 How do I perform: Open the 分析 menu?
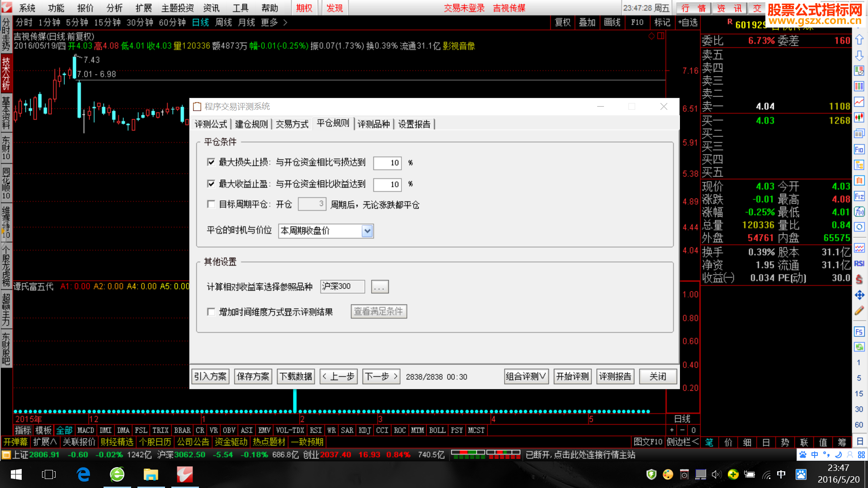pyautogui.click(x=114, y=8)
